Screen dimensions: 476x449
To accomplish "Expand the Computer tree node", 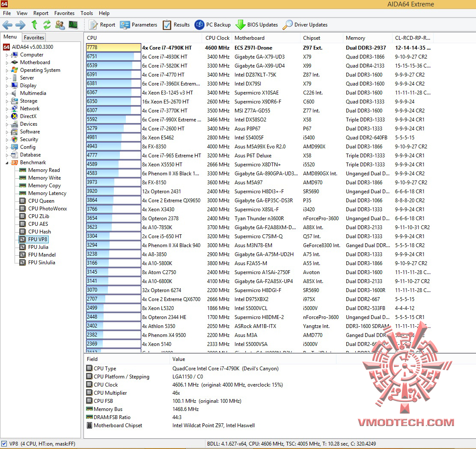I will [x=7, y=55].
